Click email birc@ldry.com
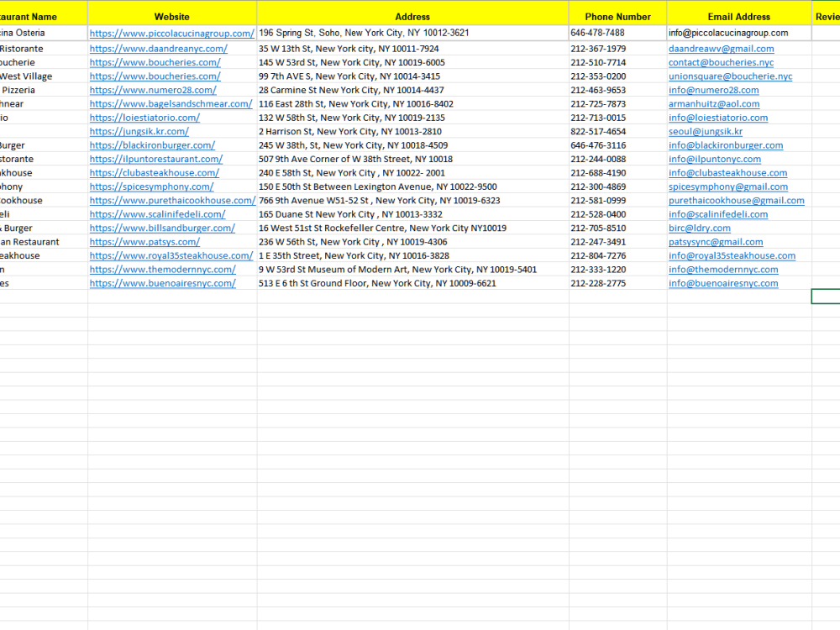This screenshot has height=630, width=840. [x=700, y=228]
